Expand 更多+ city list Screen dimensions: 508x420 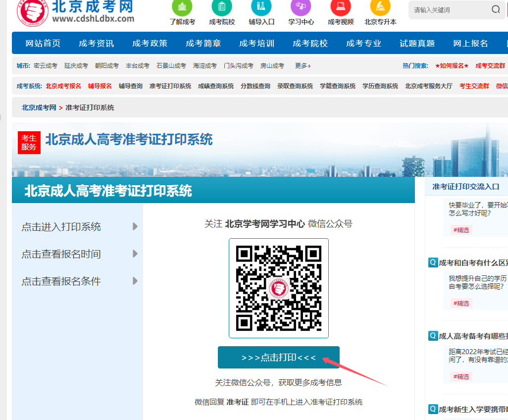(303, 66)
